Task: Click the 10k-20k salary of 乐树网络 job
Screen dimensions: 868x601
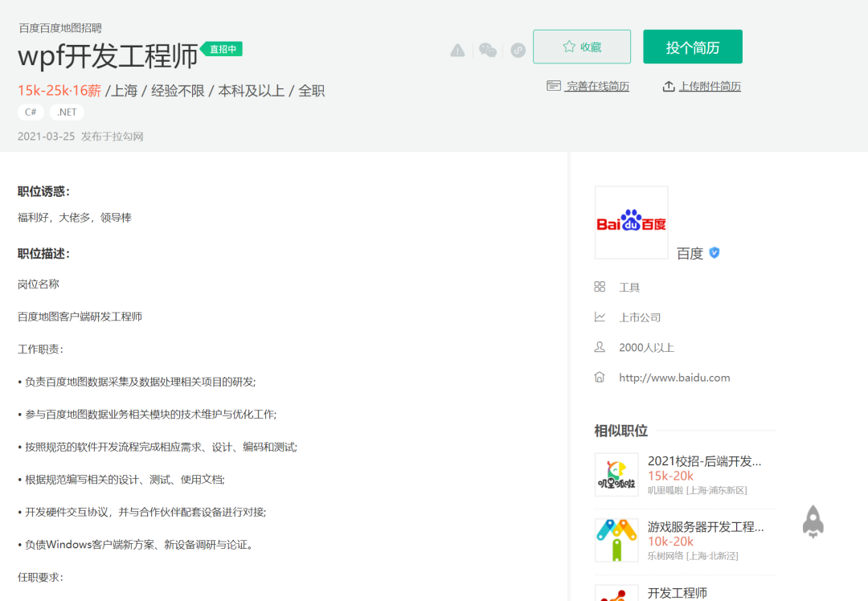Action: tap(670, 542)
